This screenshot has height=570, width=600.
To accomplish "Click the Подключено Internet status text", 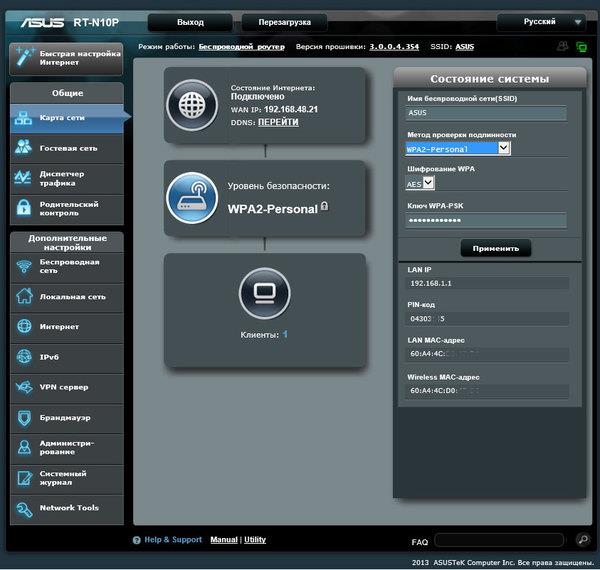I will point(257,97).
